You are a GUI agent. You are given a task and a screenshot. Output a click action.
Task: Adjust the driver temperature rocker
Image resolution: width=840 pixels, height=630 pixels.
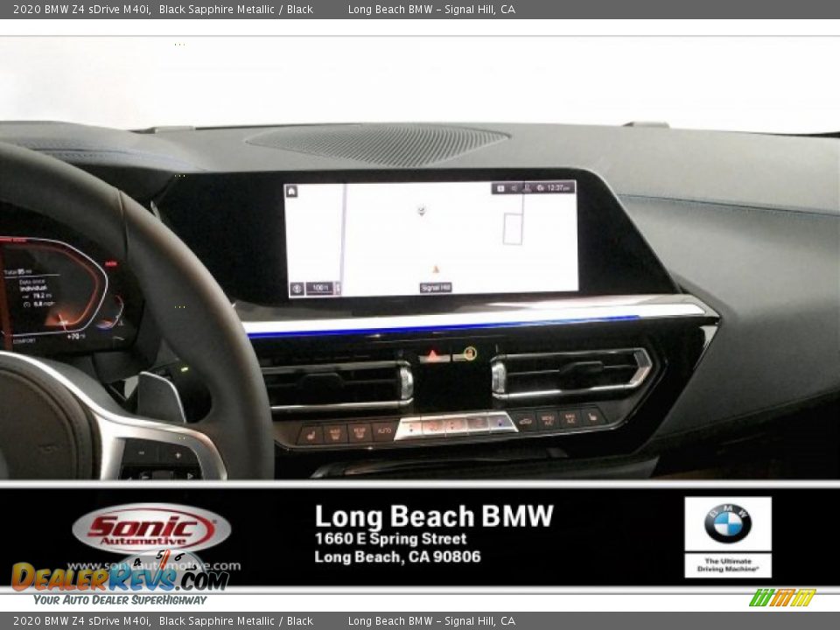point(410,428)
